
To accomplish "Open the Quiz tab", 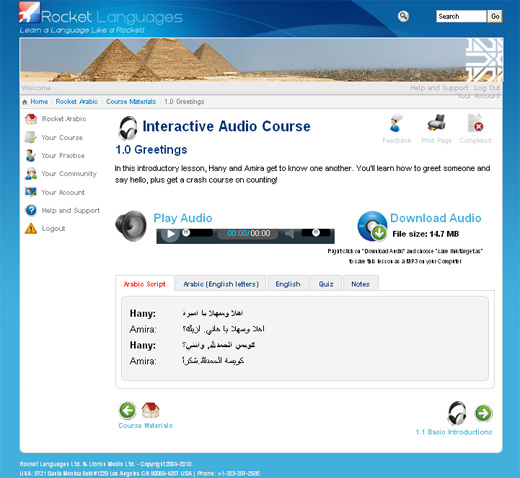I will pyautogui.click(x=326, y=284).
